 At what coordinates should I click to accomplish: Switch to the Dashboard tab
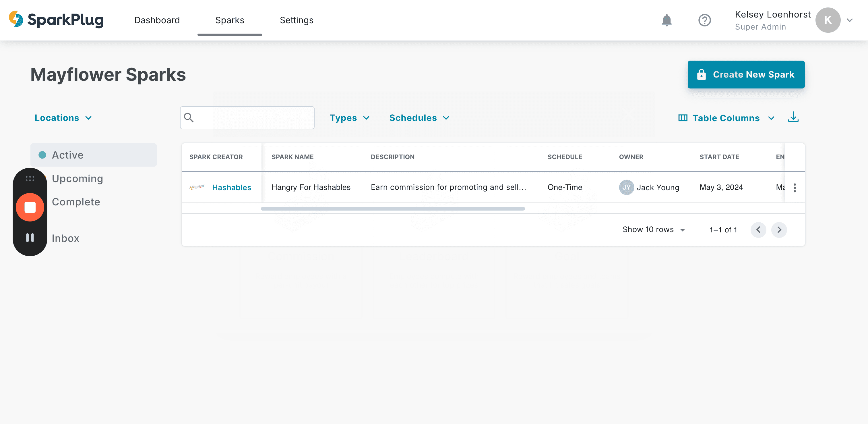pyautogui.click(x=157, y=20)
